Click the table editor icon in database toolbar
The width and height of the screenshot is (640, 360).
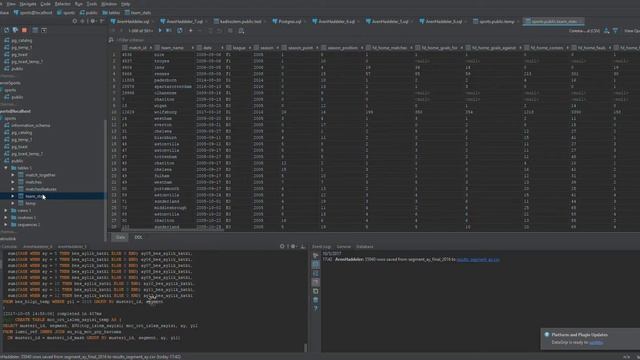click(x=35, y=30)
